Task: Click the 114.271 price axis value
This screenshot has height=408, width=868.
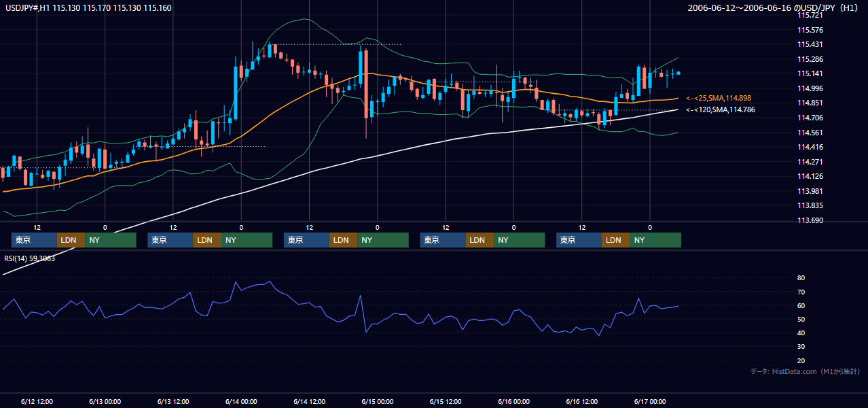Action: (810, 162)
